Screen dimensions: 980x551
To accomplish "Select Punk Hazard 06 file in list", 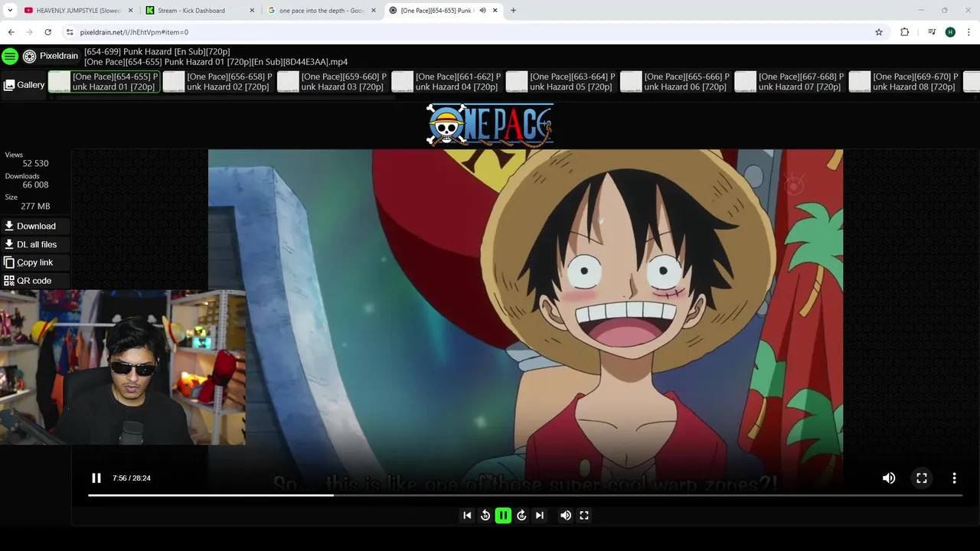I will pos(675,82).
